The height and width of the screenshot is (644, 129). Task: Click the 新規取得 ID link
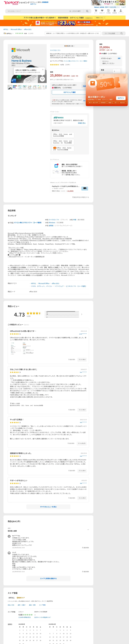pos(45,2)
